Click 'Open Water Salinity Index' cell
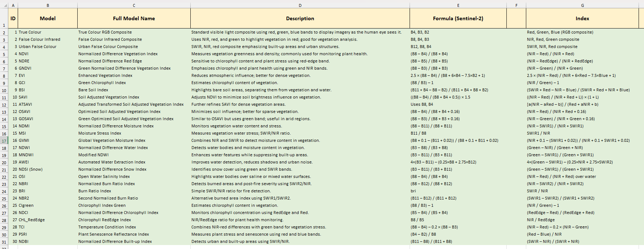 pyautogui.click(x=134, y=176)
